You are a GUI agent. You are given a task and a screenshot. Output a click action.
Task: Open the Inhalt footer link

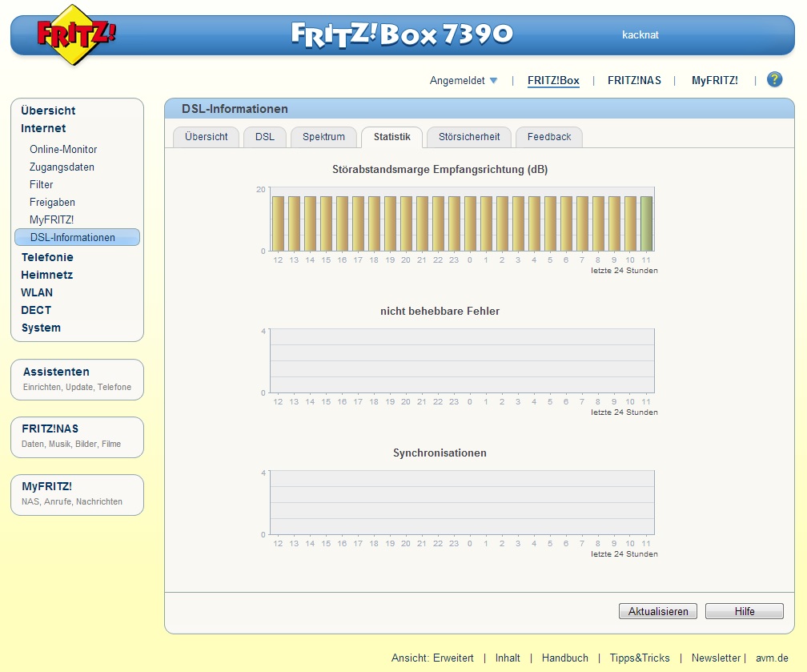(508, 658)
